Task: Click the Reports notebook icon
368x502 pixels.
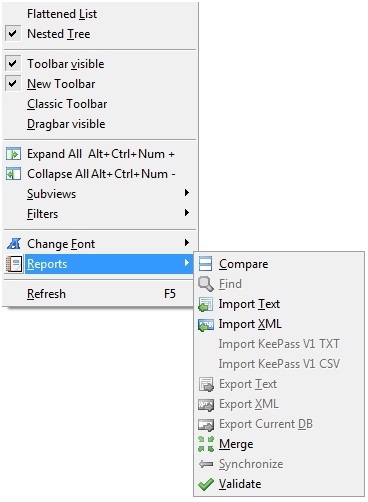Action: point(14,264)
